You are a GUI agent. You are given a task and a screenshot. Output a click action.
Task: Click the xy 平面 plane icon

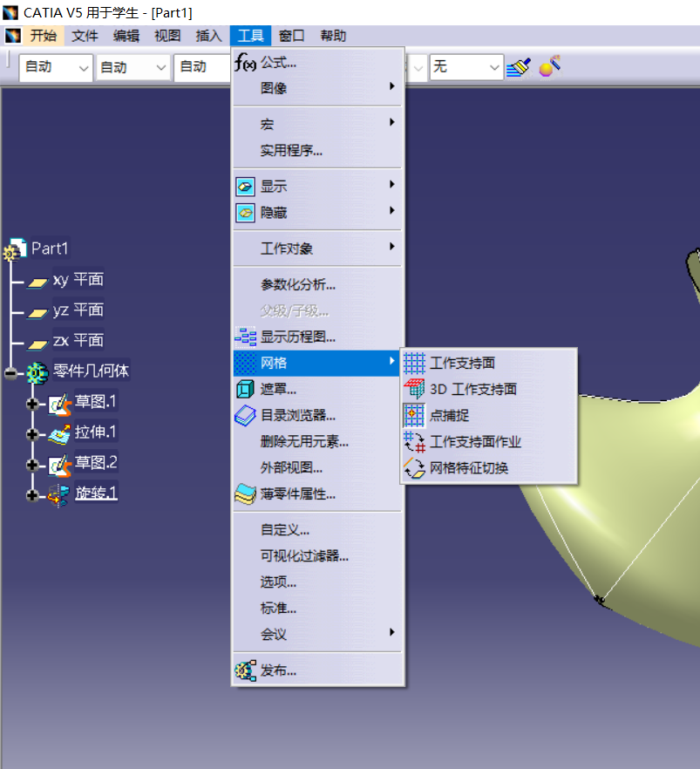coord(37,282)
